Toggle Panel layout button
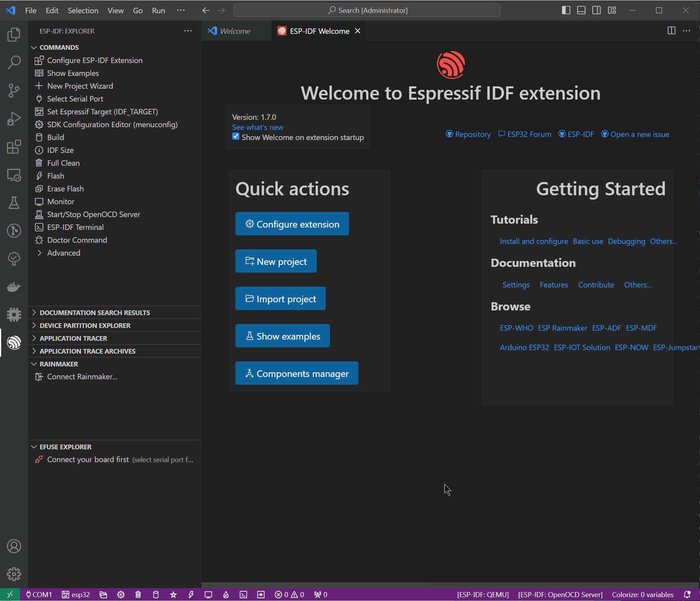The width and height of the screenshot is (700, 601). [581, 10]
